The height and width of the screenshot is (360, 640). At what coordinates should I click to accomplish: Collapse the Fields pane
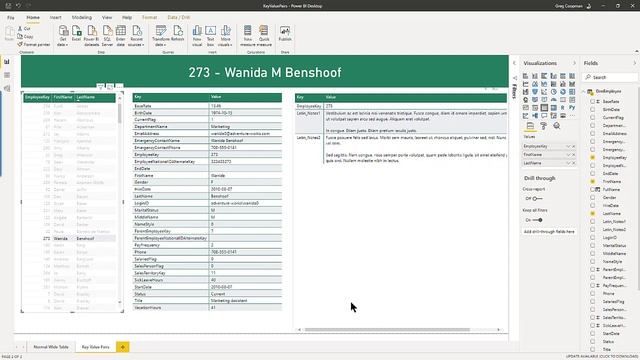635,63
